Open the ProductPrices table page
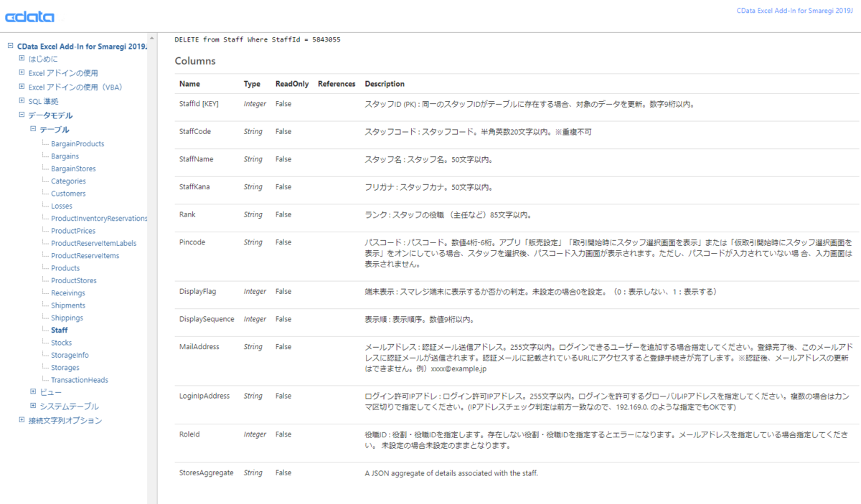This screenshot has width=861, height=504. [x=73, y=231]
